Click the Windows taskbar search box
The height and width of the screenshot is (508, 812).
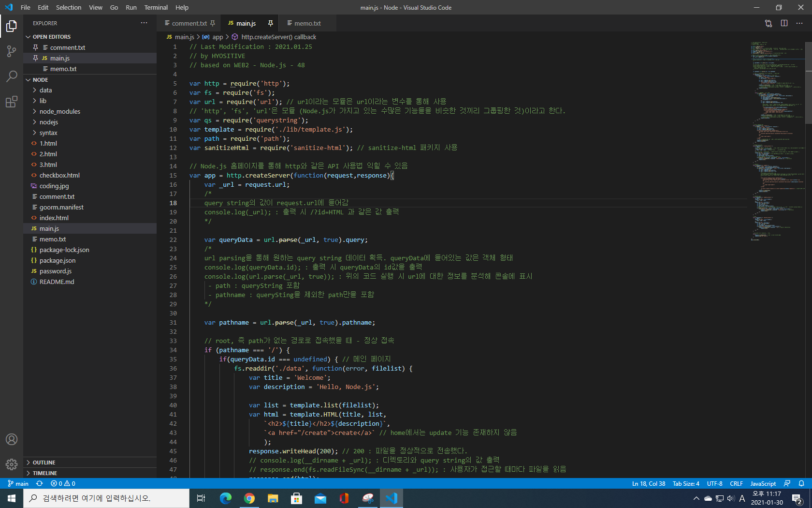tap(106, 498)
